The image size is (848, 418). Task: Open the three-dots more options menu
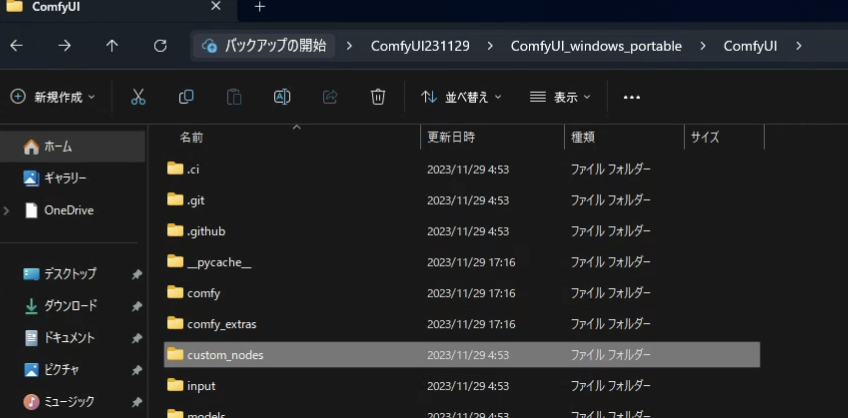point(632,97)
